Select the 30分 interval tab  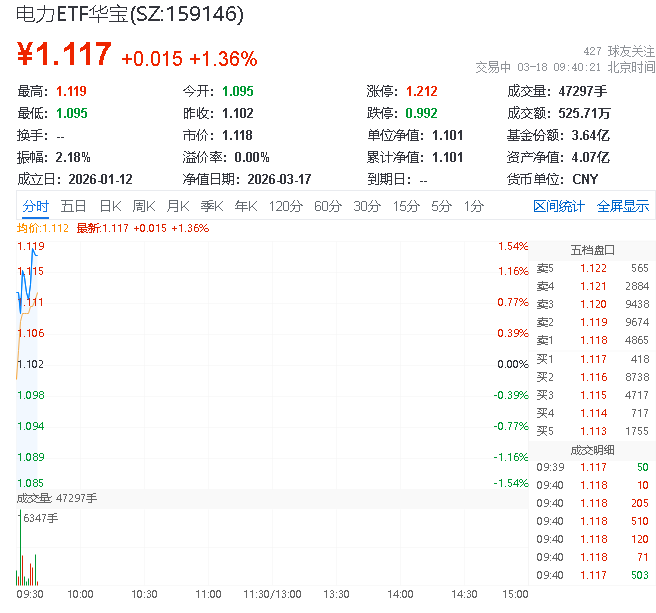pos(367,206)
